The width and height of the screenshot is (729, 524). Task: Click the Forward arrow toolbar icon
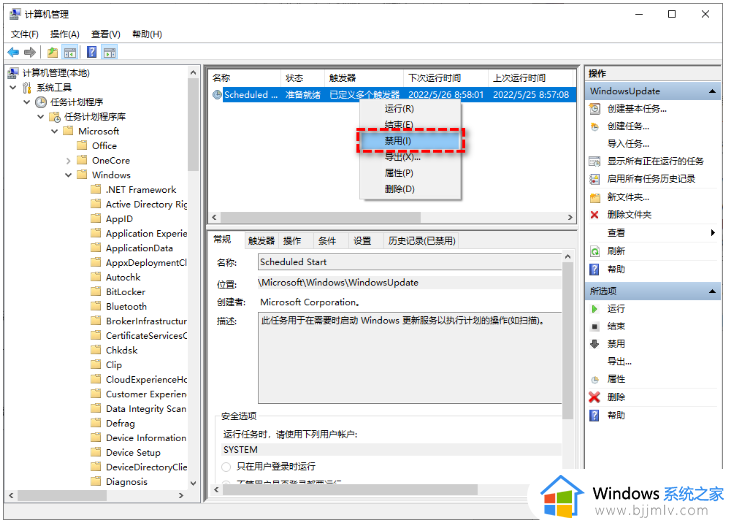30,53
